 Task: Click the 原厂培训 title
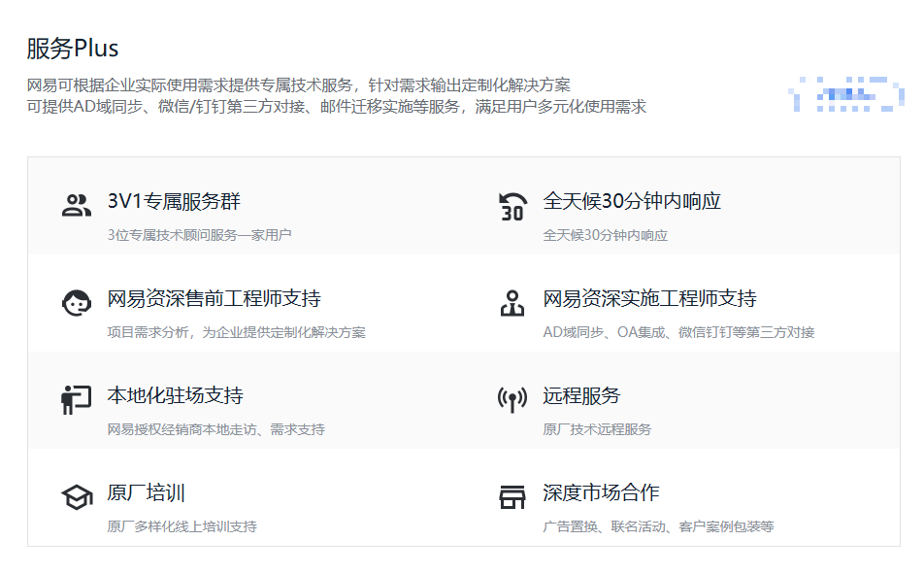(147, 492)
